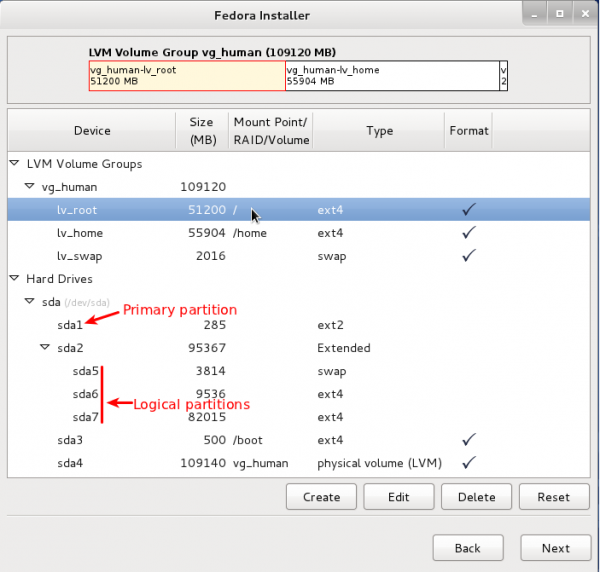Click the physical volume (LVM) type cell
Screen dimensions: 600x572
[x=379, y=463]
